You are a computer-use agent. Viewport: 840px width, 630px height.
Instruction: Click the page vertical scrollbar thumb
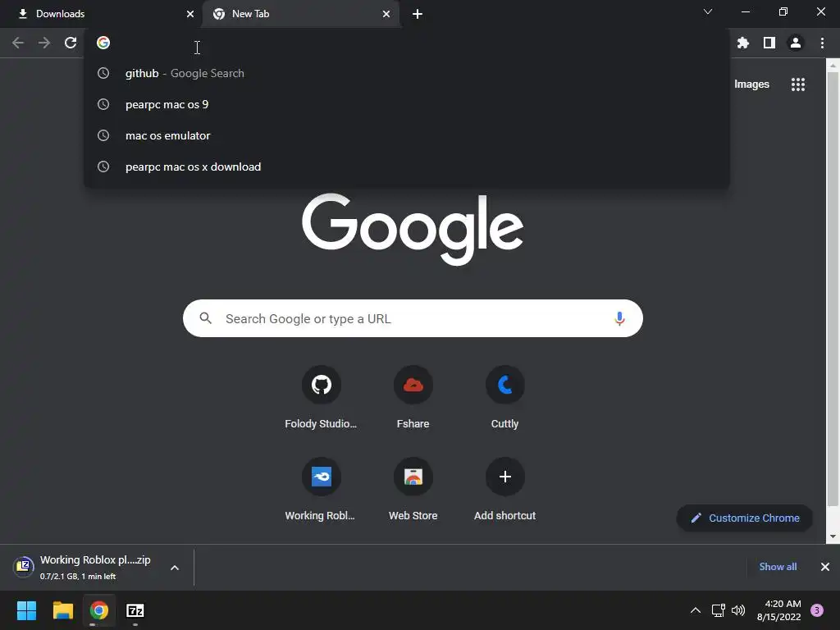click(x=833, y=290)
